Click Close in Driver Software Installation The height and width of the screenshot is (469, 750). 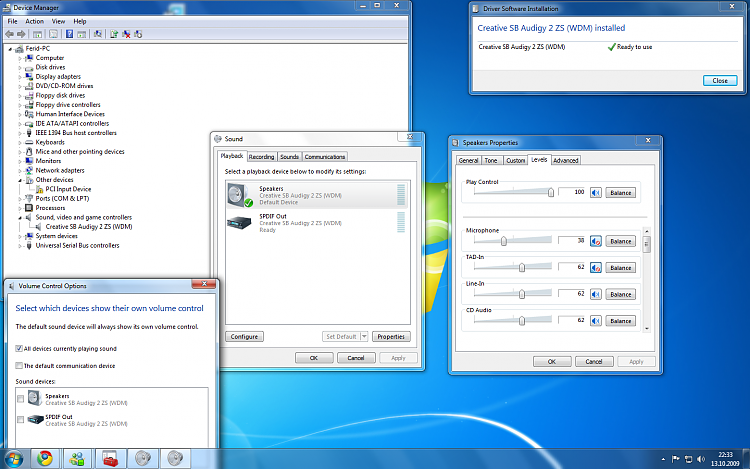[x=720, y=81]
